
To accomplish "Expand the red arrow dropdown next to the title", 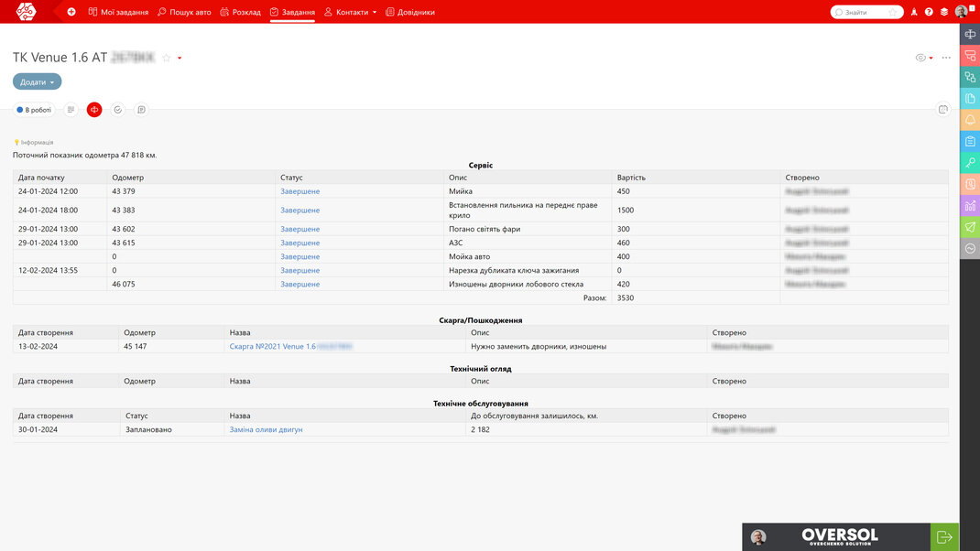I will point(180,58).
